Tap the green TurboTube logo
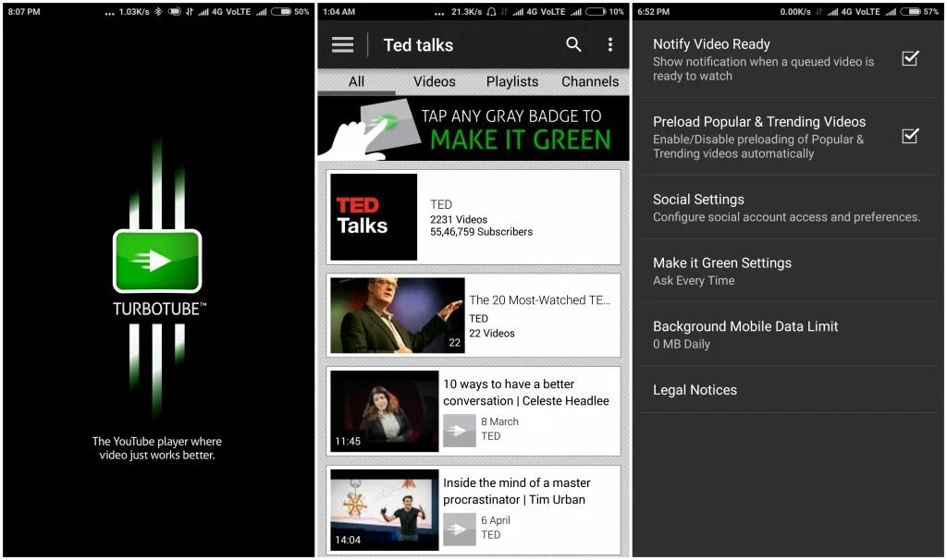This screenshot has height=560, width=947. point(157,261)
